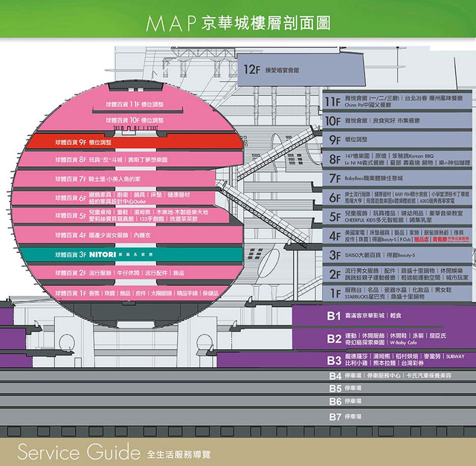Select the 'B6 停車場' row

[x=238, y=401]
